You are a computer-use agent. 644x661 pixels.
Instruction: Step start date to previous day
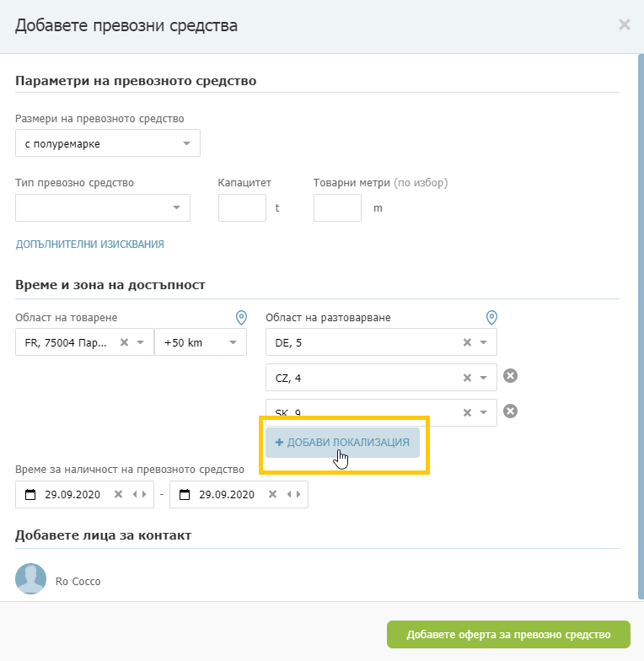[x=135, y=494]
